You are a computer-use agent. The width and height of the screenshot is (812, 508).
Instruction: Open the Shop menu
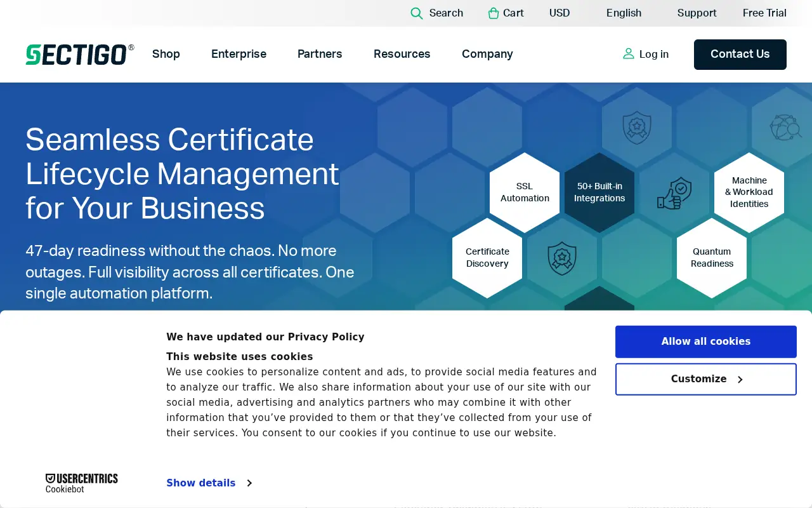[166, 54]
